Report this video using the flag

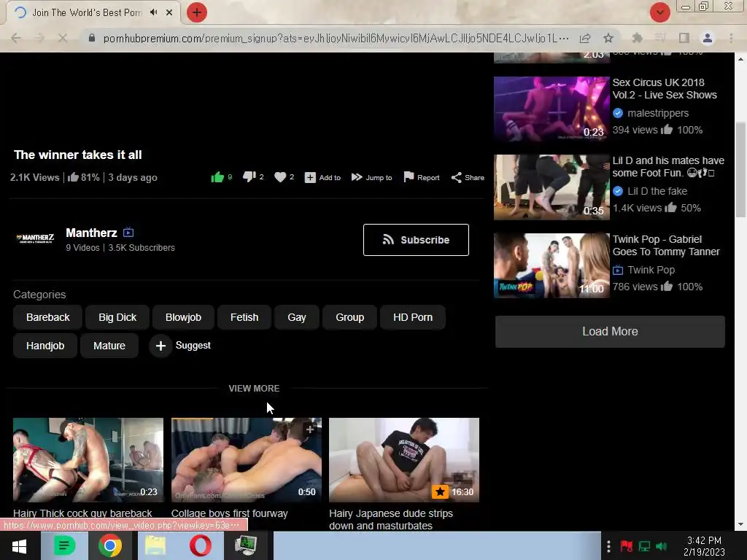click(x=421, y=178)
